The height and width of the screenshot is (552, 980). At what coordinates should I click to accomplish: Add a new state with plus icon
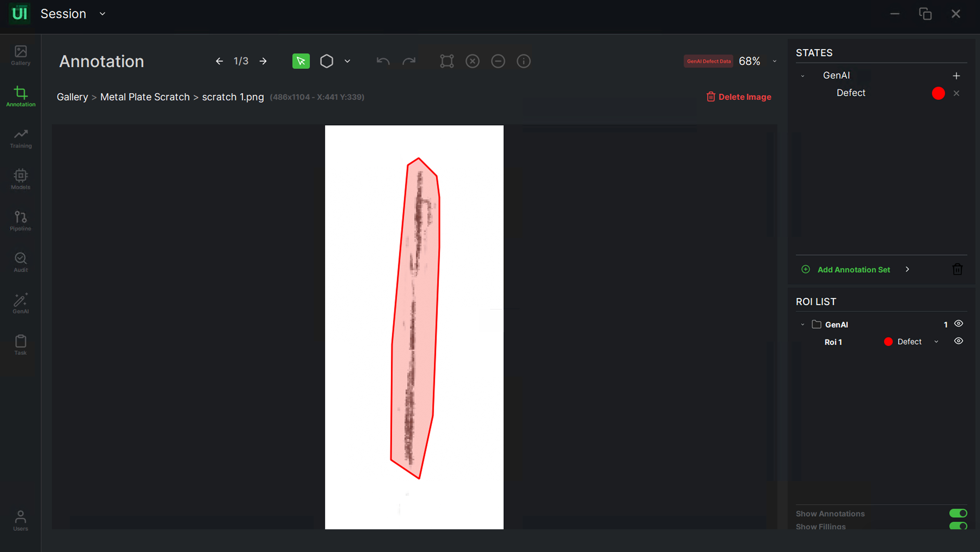956,76
